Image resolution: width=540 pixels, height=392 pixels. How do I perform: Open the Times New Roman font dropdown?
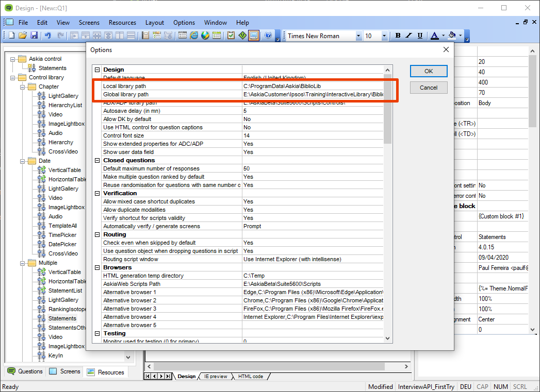pos(358,36)
